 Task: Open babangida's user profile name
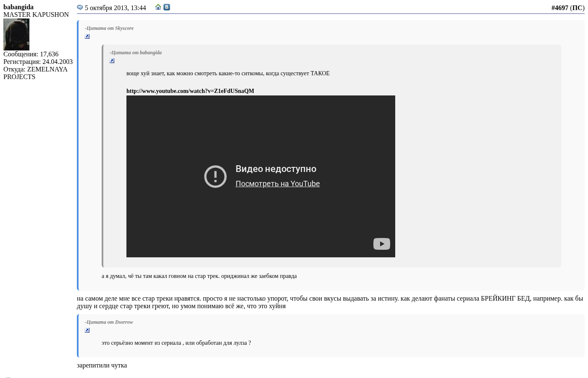(x=18, y=7)
